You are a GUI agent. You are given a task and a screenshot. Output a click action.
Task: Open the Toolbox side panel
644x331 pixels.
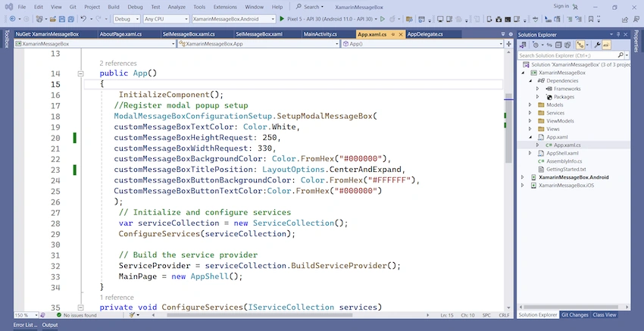(x=6, y=39)
